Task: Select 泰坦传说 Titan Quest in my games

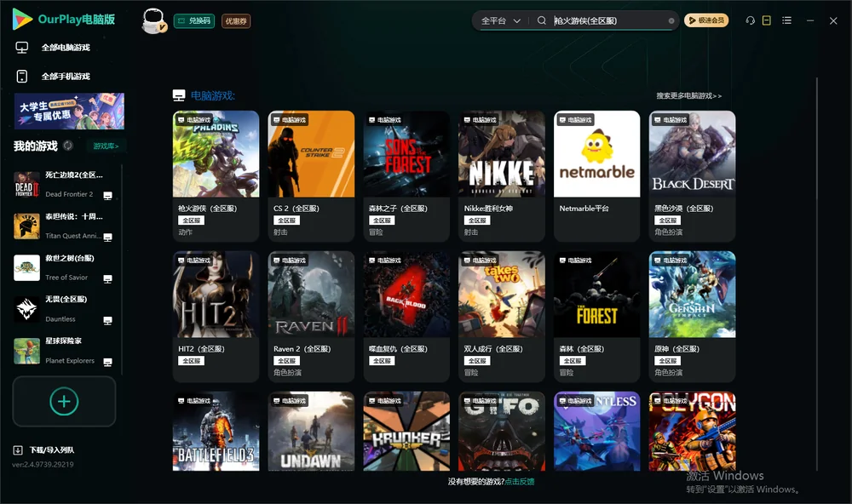Action: point(66,226)
